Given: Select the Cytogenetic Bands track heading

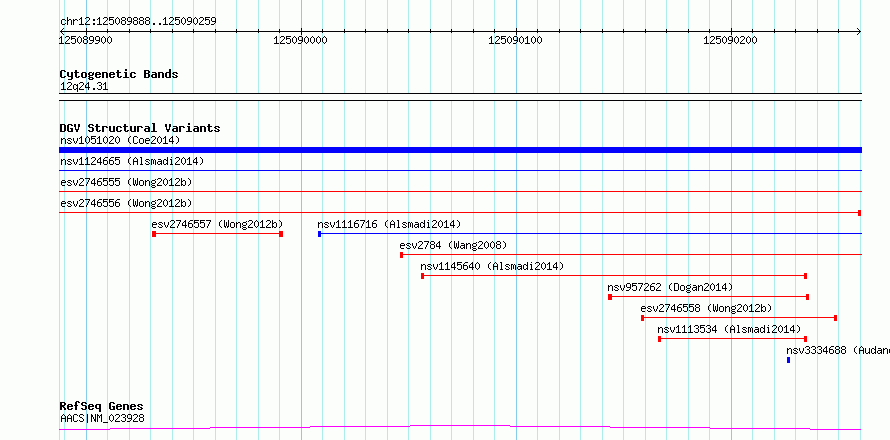Looking at the screenshot, I should point(119,74).
